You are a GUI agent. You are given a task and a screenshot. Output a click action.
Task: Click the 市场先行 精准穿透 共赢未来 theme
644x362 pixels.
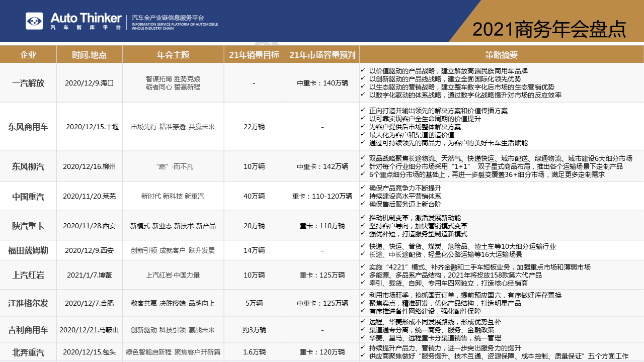click(x=173, y=127)
